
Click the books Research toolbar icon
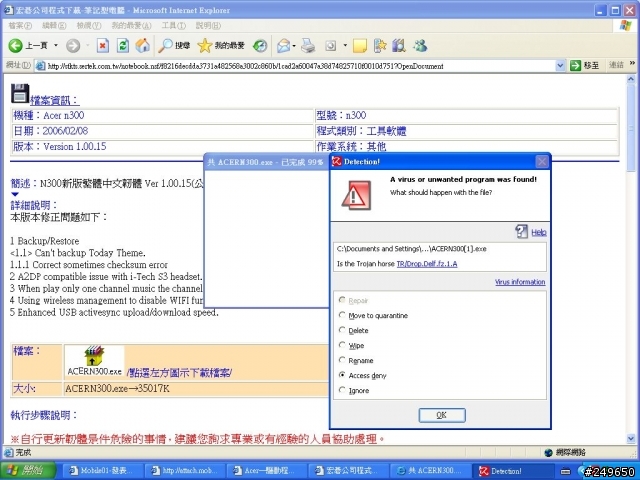pos(399,45)
